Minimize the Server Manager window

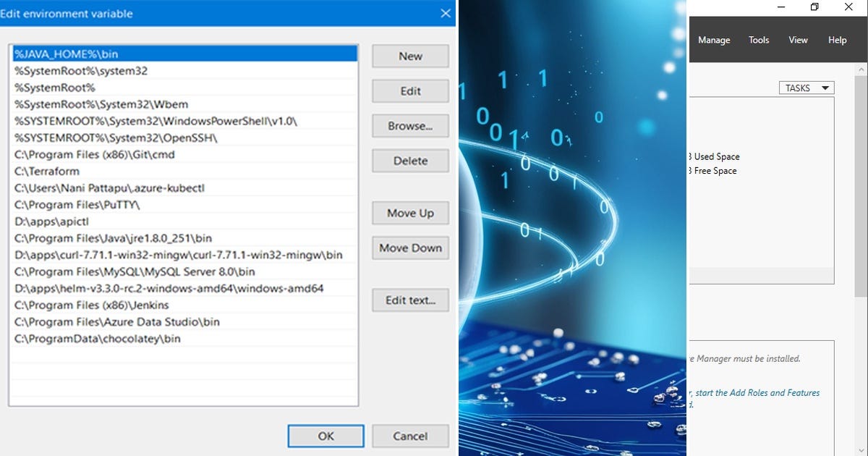pos(781,7)
